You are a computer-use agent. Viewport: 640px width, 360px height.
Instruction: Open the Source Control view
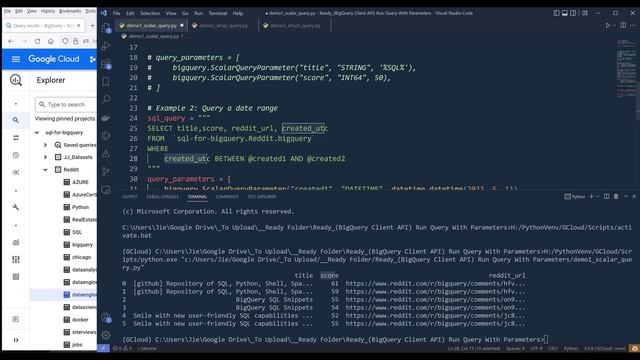point(106,171)
